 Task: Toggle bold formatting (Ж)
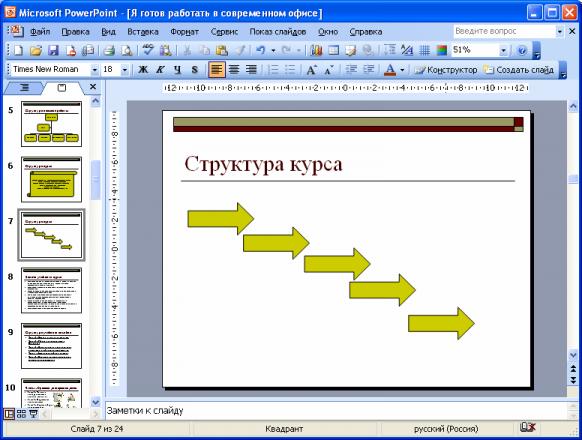click(x=143, y=69)
